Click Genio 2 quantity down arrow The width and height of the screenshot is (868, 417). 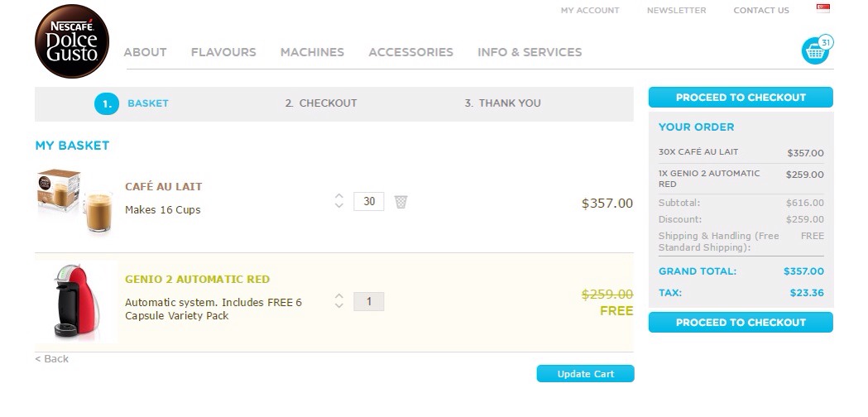[x=338, y=306]
